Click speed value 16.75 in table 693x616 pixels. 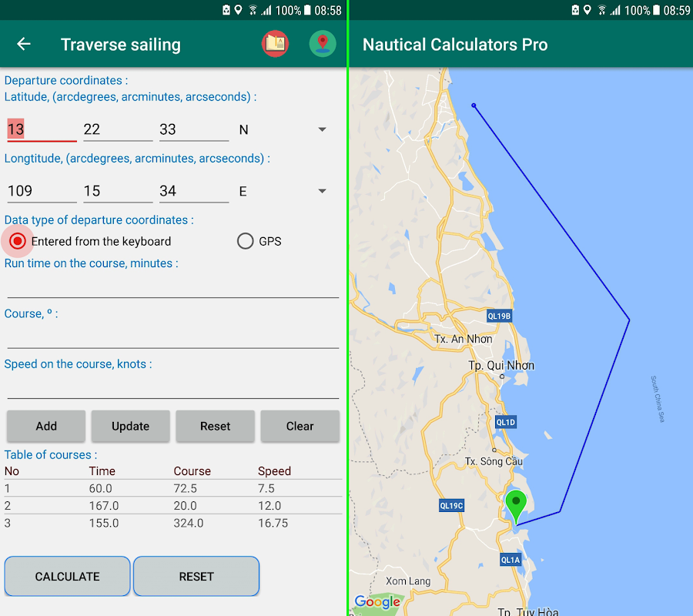[273, 523]
